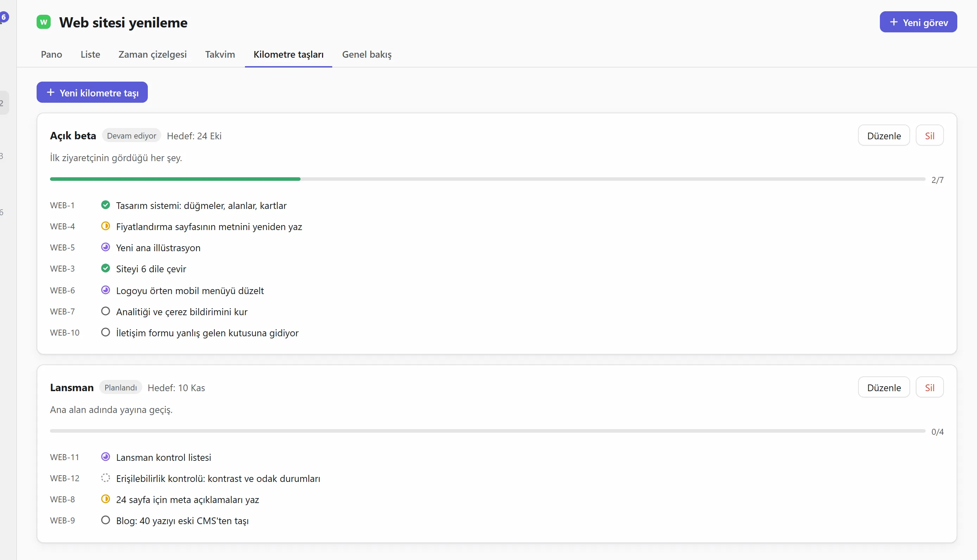Click orange status icon for WEB-8

point(106,499)
